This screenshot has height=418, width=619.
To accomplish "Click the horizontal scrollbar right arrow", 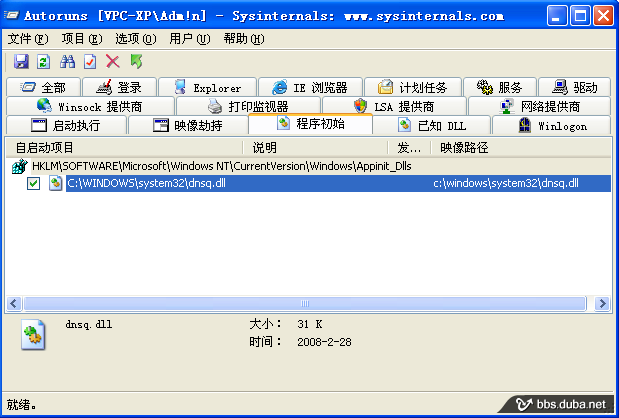I will 602,304.
